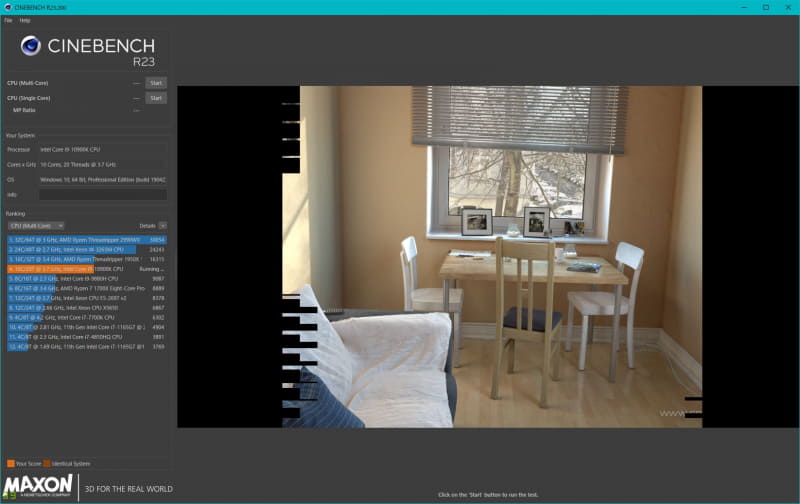This screenshot has height=504, width=800.
Task: Click the Cinebench logo icon
Action: click(x=31, y=46)
